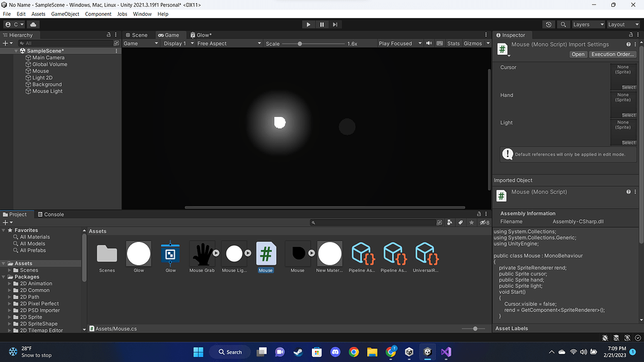Open the GameObject menu

65,14
